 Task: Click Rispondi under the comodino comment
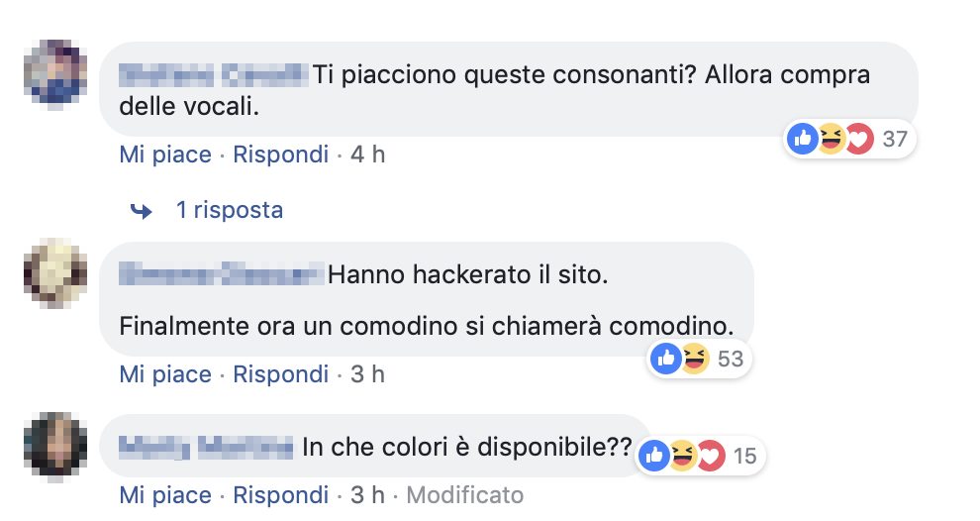280,374
